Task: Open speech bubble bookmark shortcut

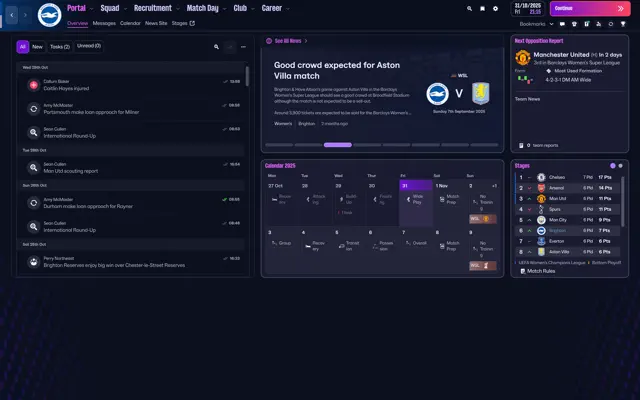Action: 562,24
